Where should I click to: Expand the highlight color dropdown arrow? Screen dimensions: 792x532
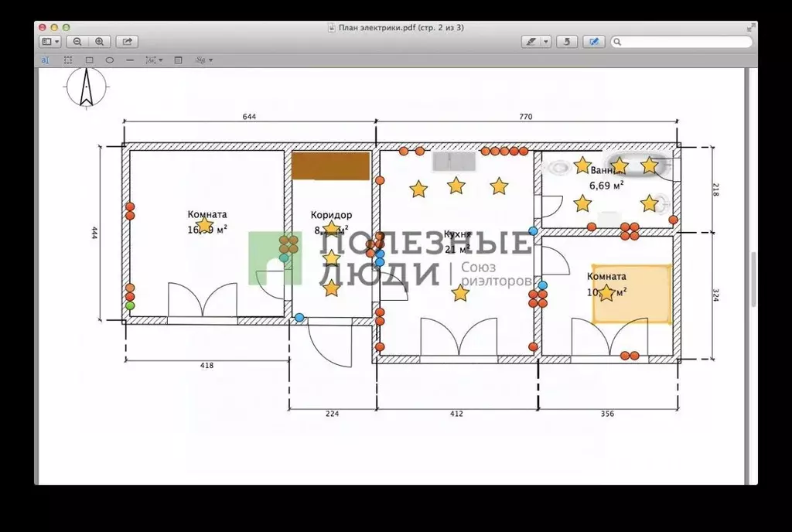point(546,42)
